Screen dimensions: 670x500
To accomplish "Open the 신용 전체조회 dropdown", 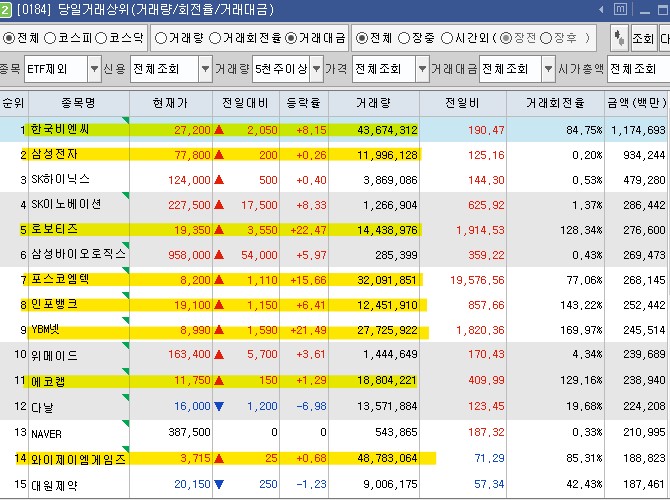I will pos(205,69).
